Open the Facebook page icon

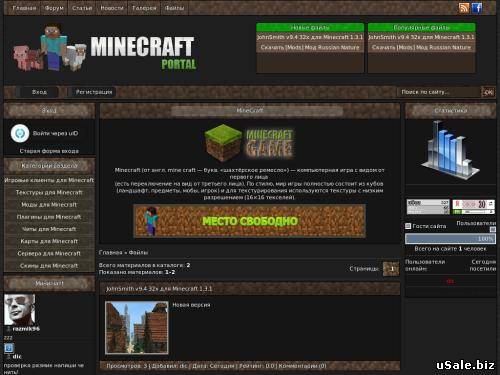pyautogui.click(x=477, y=8)
